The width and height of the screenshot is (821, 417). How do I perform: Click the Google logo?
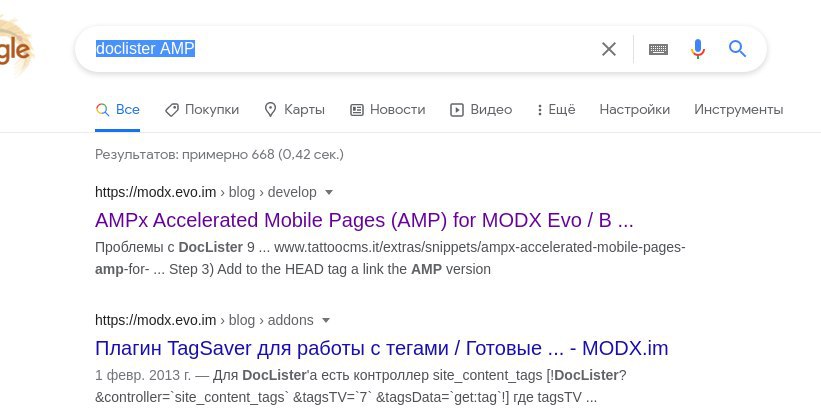(x=16, y=49)
